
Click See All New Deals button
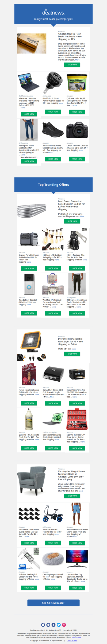tap(53, 603)
